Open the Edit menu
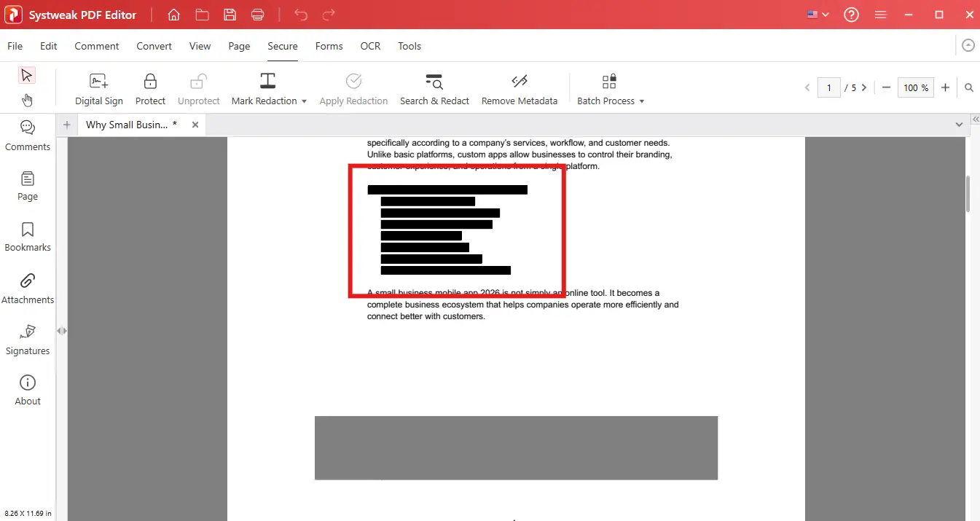Screen dimensions: 980x521 (49, 46)
